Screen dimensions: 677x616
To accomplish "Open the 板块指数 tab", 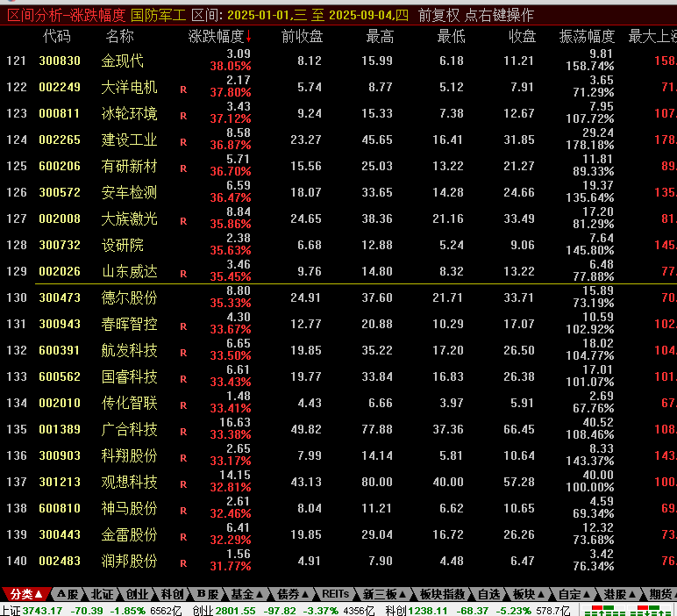I will point(442,594).
